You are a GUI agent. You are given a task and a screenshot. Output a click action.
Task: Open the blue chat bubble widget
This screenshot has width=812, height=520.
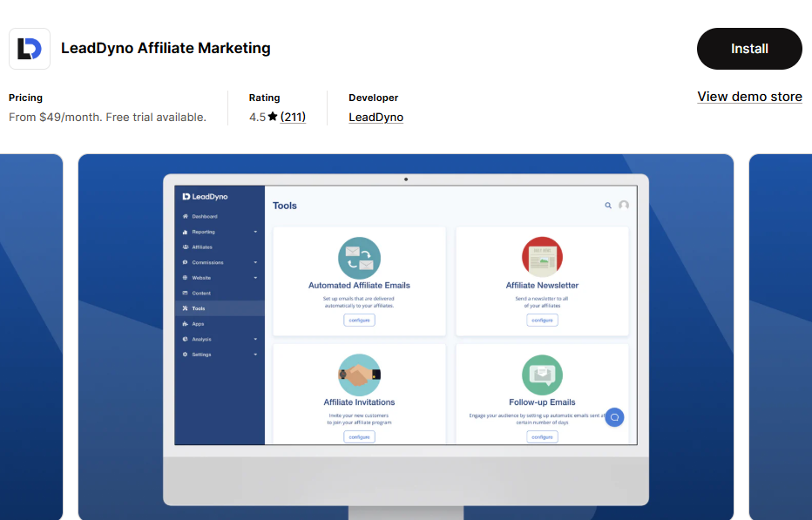coord(615,417)
